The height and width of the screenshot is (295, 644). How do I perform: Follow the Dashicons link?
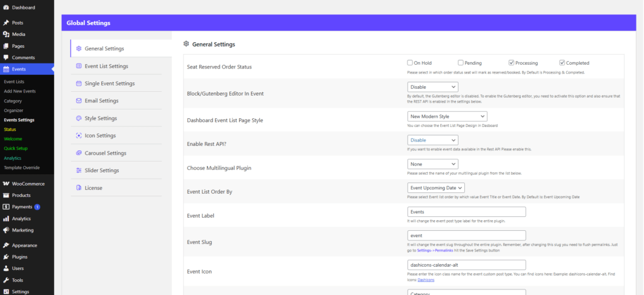[x=426, y=280]
